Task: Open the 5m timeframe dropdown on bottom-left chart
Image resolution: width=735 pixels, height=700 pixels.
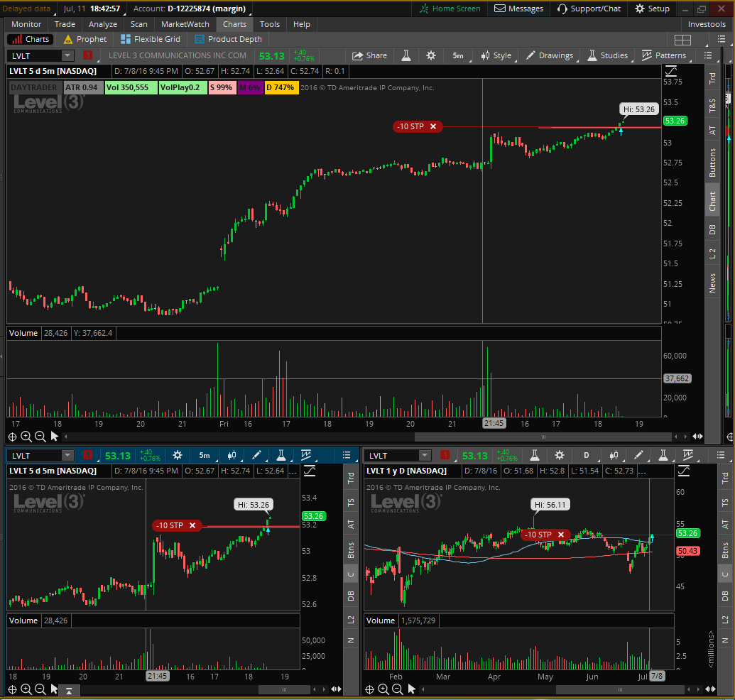Action: pos(205,455)
